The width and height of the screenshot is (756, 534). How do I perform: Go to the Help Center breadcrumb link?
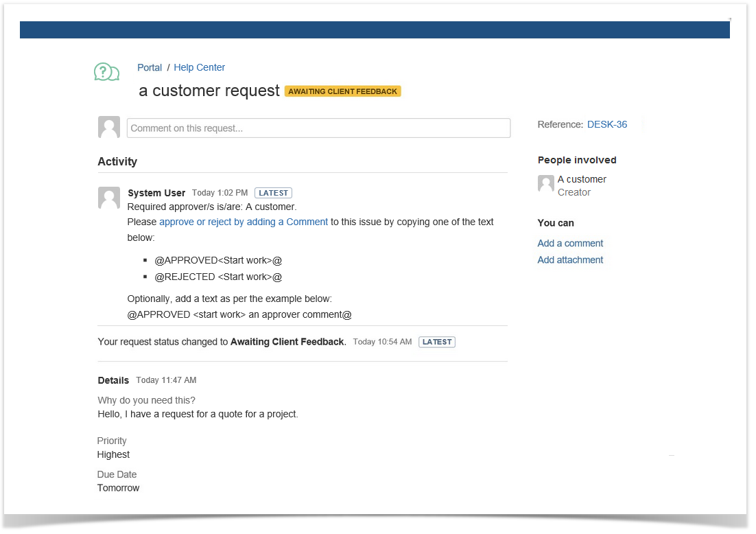point(199,67)
